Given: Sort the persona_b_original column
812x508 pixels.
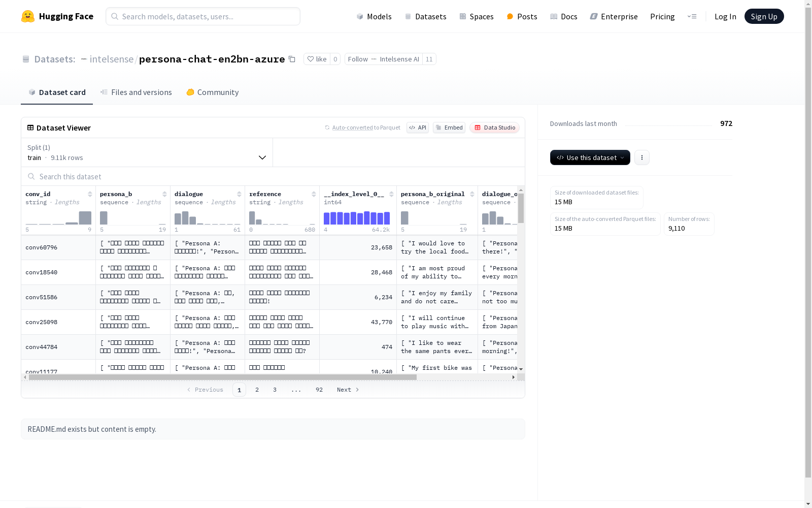Looking at the screenshot, I should pyautogui.click(x=472, y=194).
